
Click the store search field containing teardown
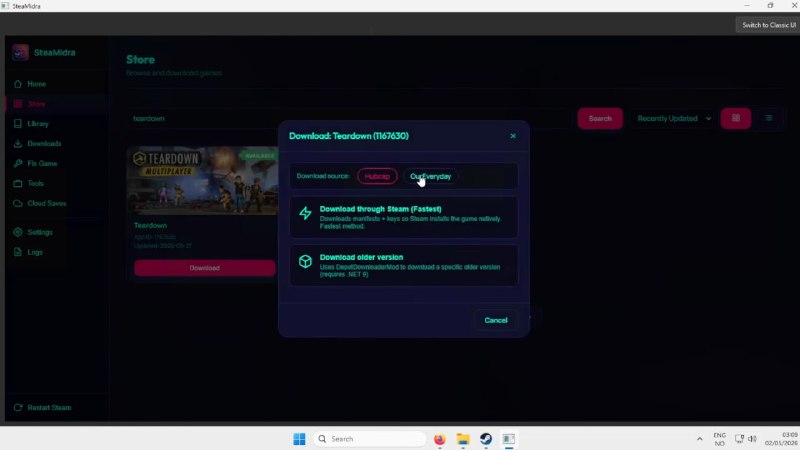click(x=349, y=118)
